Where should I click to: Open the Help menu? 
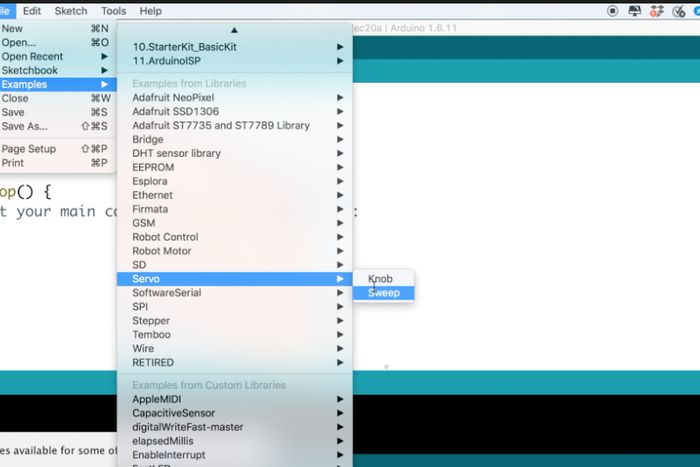(150, 11)
